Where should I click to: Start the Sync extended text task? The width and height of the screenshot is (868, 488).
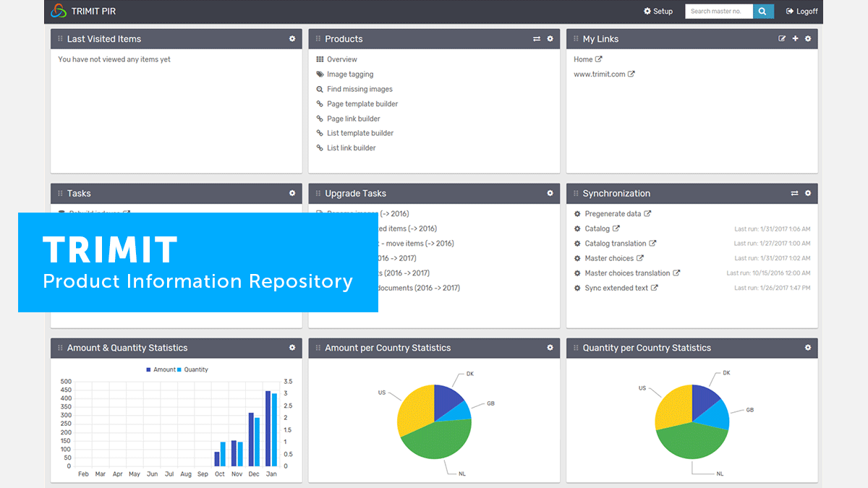pyautogui.click(x=616, y=288)
